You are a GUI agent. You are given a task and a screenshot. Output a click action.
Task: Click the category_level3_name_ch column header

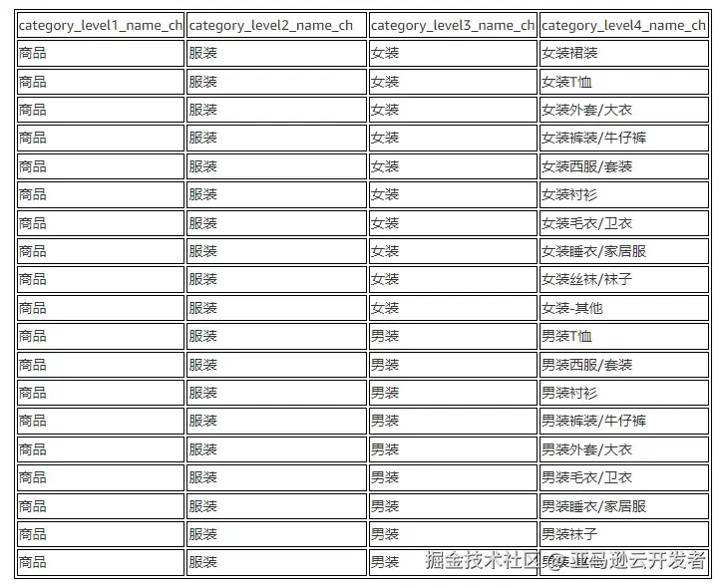(454, 25)
